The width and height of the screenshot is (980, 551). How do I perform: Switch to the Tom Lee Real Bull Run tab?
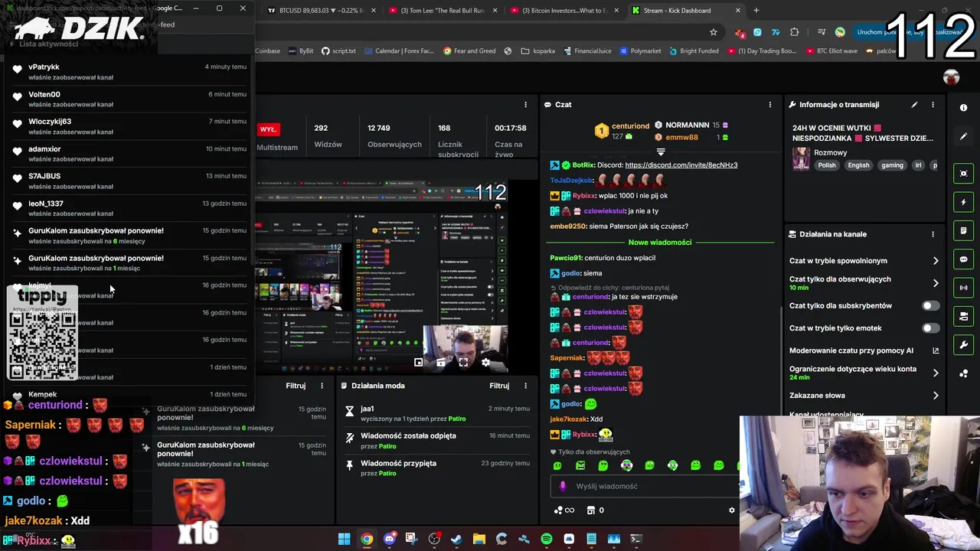click(x=443, y=11)
